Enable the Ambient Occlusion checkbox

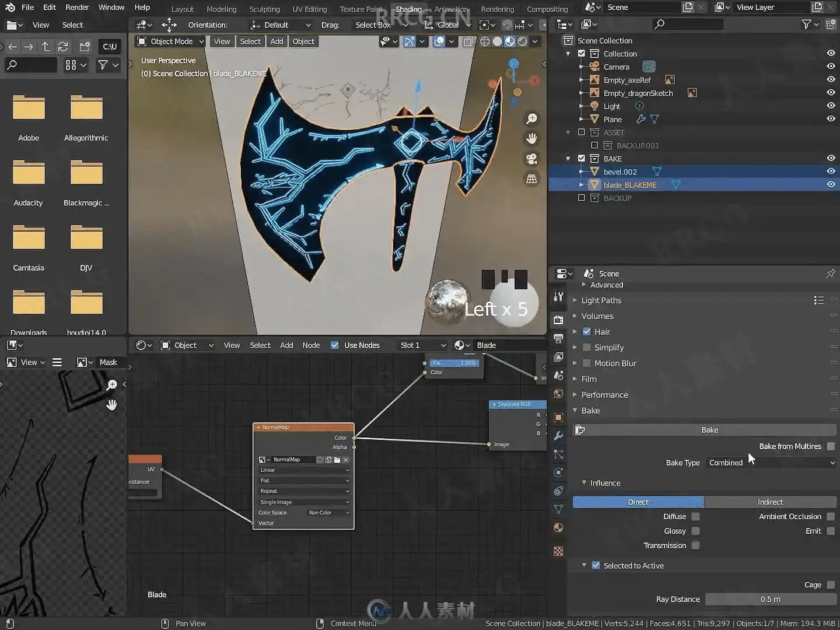tap(831, 516)
